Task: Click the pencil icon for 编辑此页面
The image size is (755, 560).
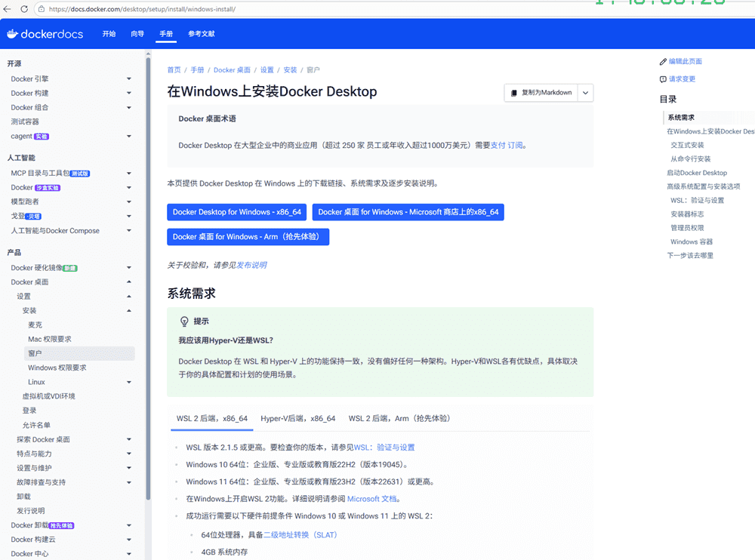Action: tap(663, 62)
